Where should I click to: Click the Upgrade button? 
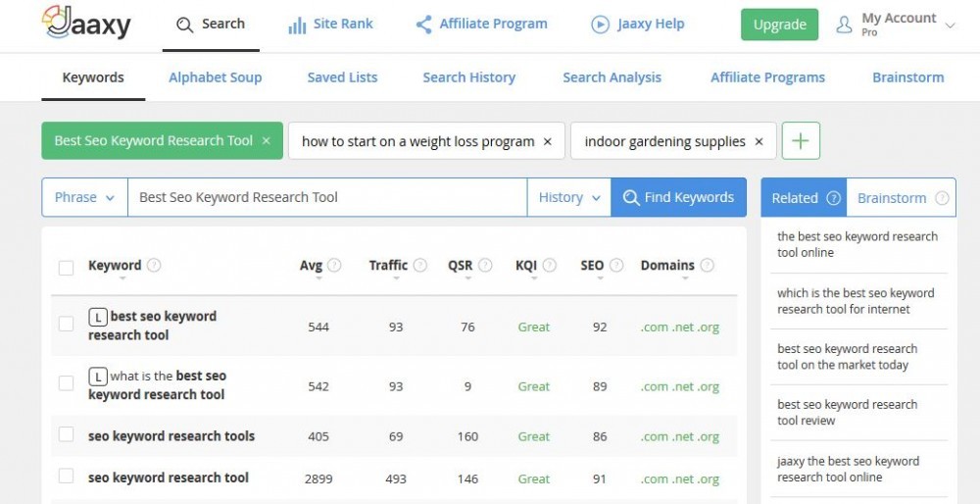(x=779, y=25)
